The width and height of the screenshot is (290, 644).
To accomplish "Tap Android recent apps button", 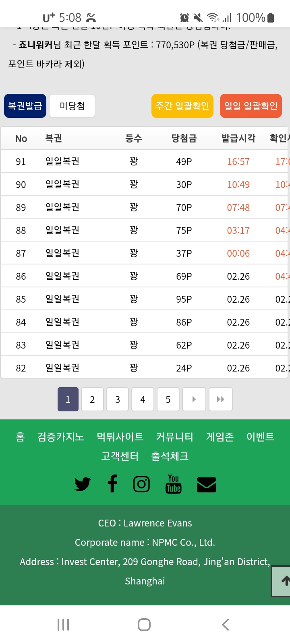I will tap(63, 625).
